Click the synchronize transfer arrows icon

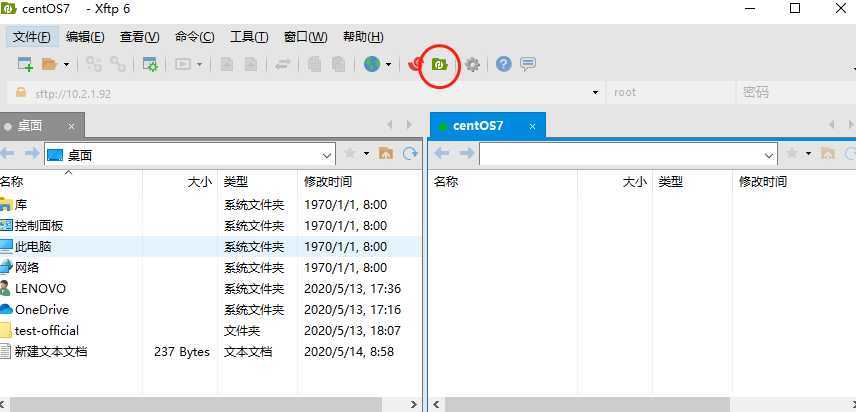pyautogui.click(x=282, y=64)
